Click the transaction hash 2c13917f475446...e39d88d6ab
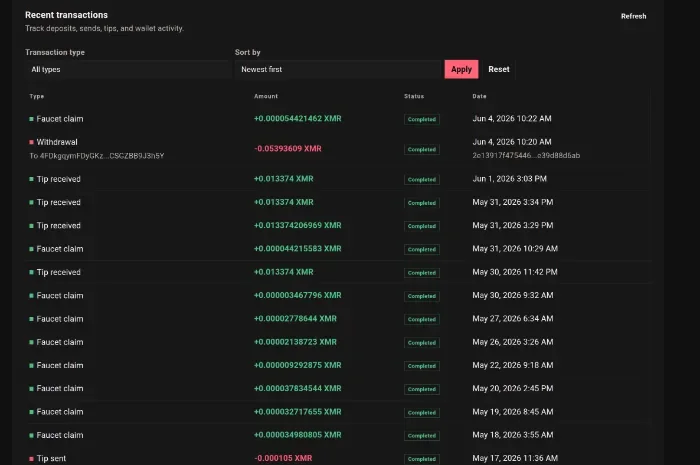Viewport: 700px width, 465px height. [x=526, y=155]
